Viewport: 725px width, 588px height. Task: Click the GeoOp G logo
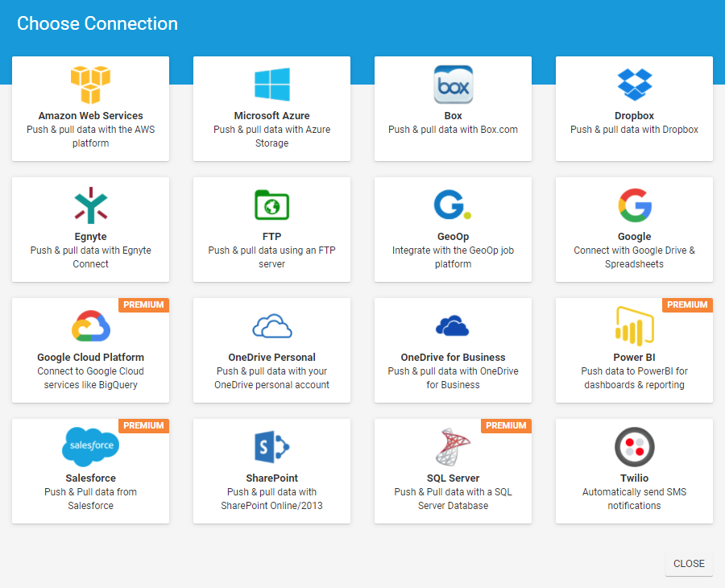452,205
